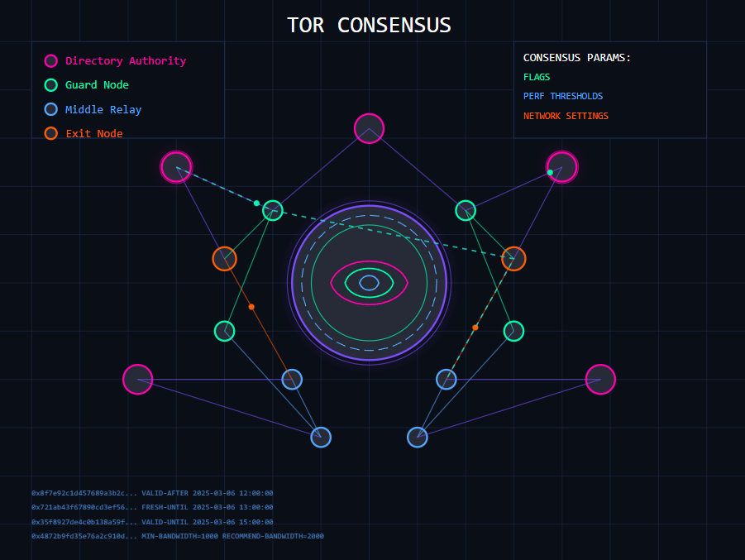
Task: Open the NETWORK SETTINGS consensus parameter
Action: pyautogui.click(x=566, y=116)
